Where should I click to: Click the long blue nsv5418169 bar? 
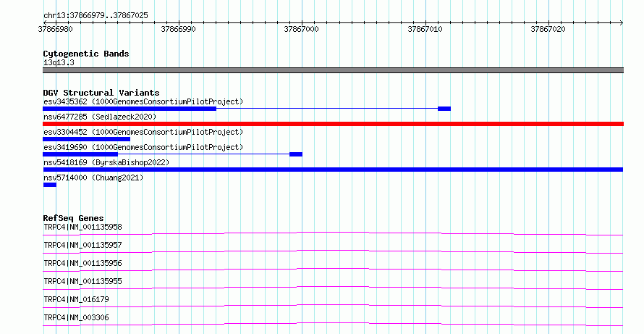[x=333, y=170]
